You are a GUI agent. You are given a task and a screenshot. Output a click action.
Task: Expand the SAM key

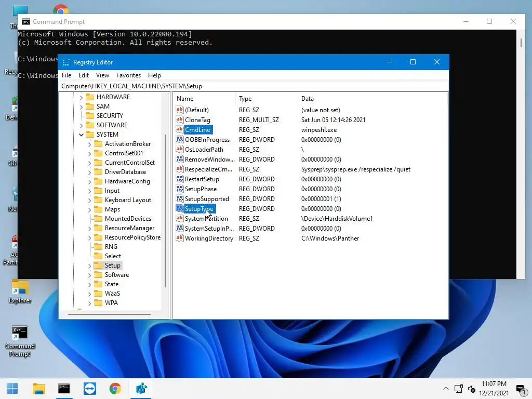coord(81,107)
